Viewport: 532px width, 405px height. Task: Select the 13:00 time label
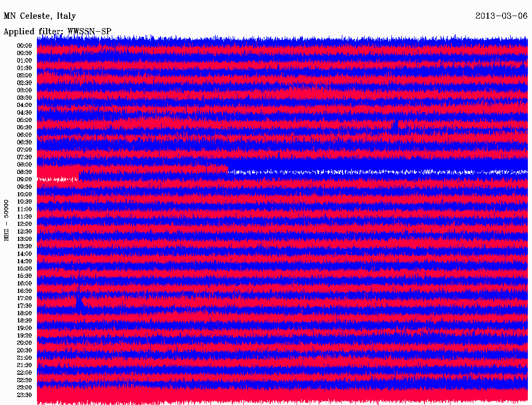pos(24,239)
